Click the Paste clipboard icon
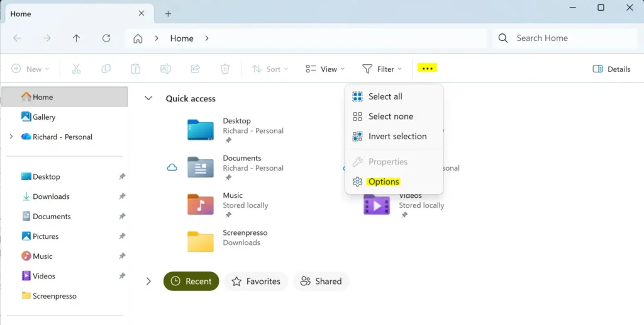 [136, 69]
